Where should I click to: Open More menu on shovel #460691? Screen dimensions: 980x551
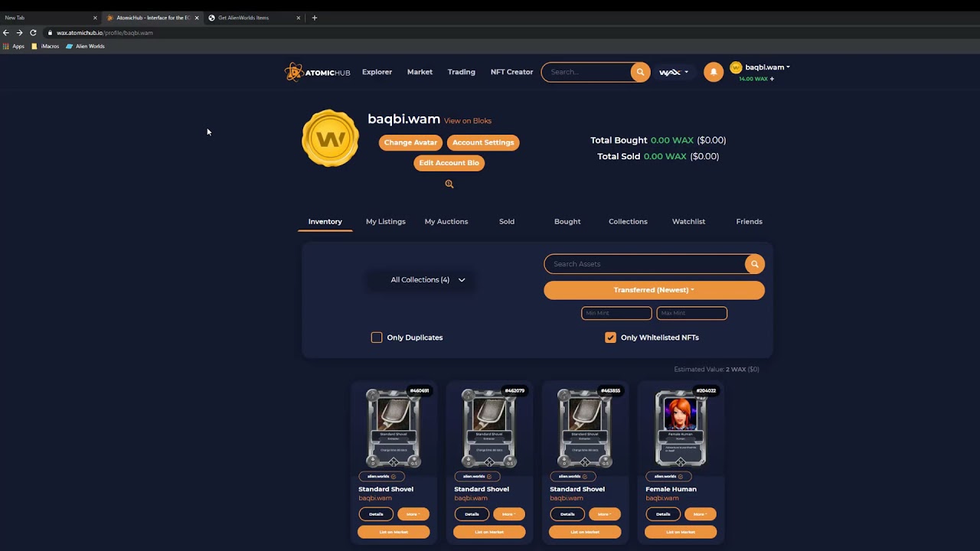(413, 514)
